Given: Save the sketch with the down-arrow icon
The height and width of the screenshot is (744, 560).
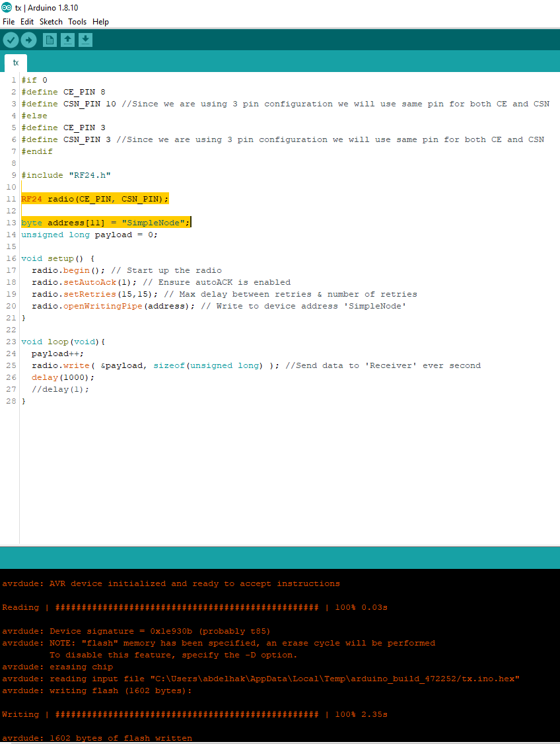Looking at the screenshot, I should click(x=85, y=40).
